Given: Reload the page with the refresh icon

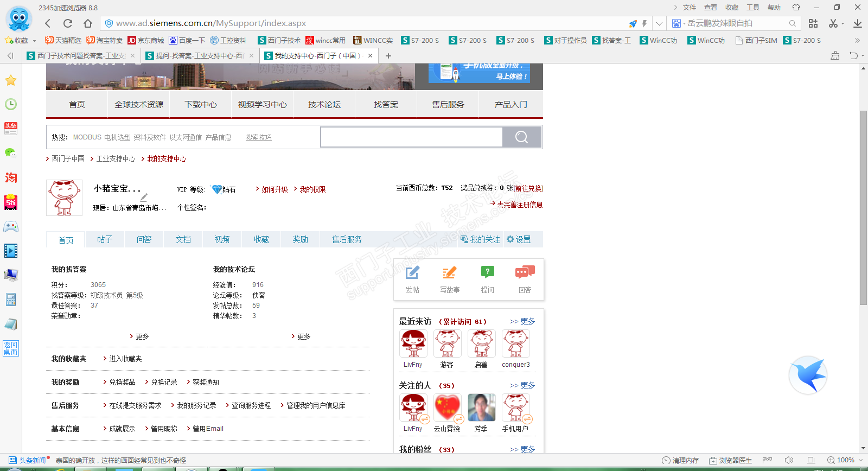Looking at the screenshot, I should (68, 23).
